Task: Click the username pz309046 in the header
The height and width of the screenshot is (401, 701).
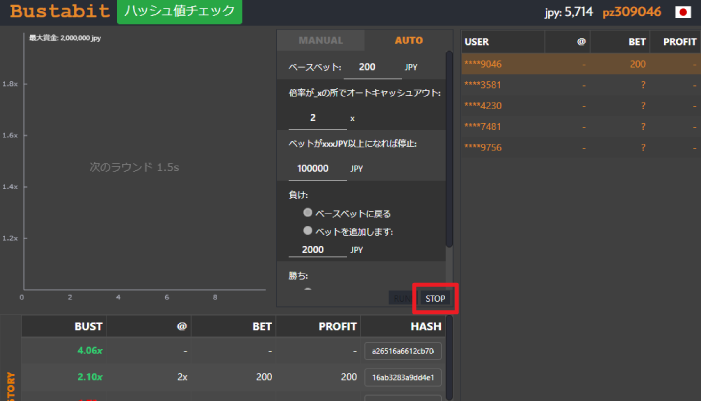Action: point(631,12)
